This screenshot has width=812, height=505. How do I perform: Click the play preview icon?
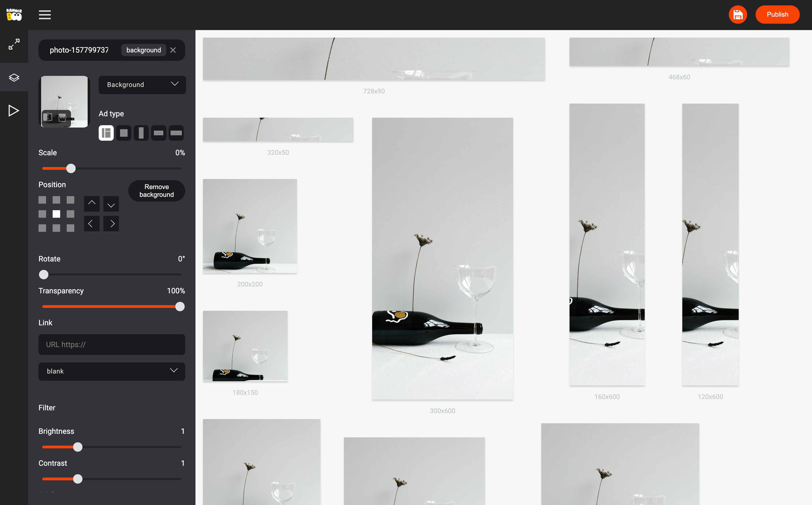coord(14,111)
